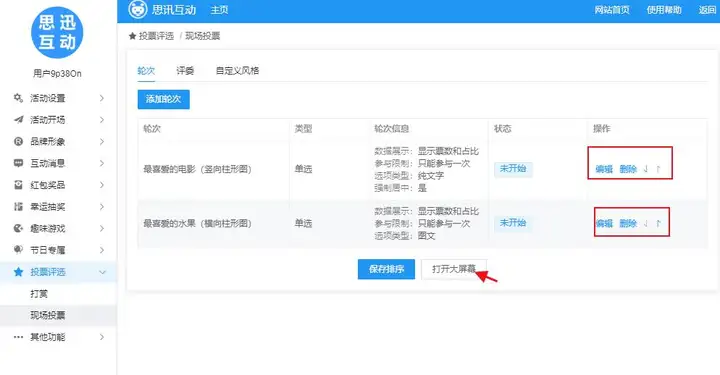Click the 打开大屏幕 button
The image size is (720, 375).
[454, 269]
